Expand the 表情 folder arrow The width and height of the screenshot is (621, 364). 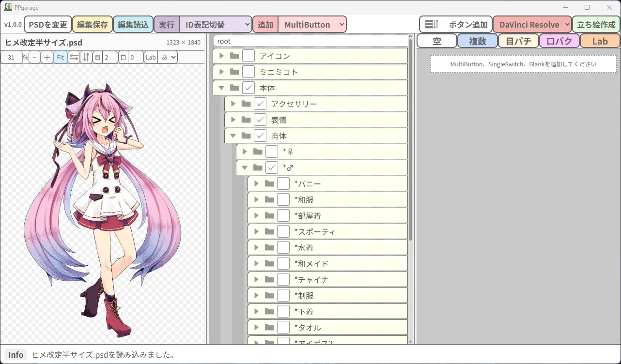pyautogui.click(x=233, y=120)
